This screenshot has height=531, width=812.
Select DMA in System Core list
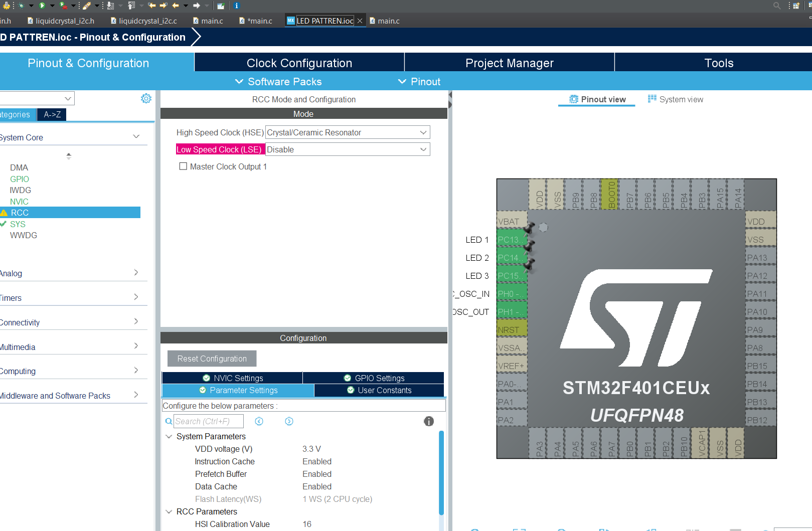(x=19, y=167)
